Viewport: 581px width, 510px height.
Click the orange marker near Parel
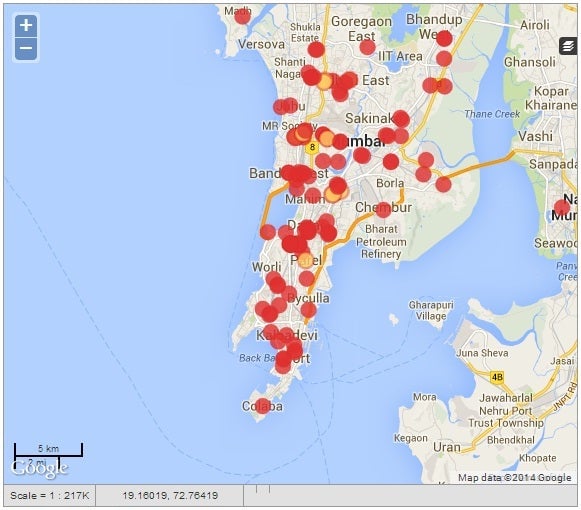306,260
